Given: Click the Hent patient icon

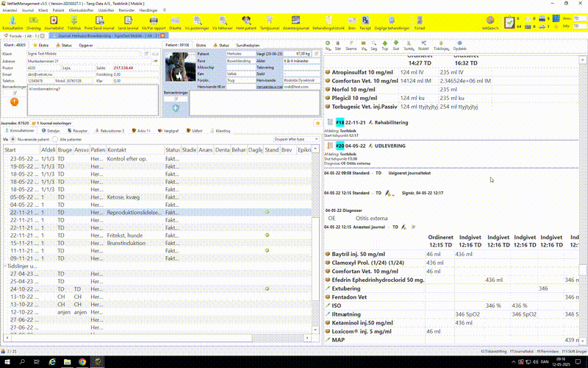Looking at the screenshot, I should pos(246,23).
